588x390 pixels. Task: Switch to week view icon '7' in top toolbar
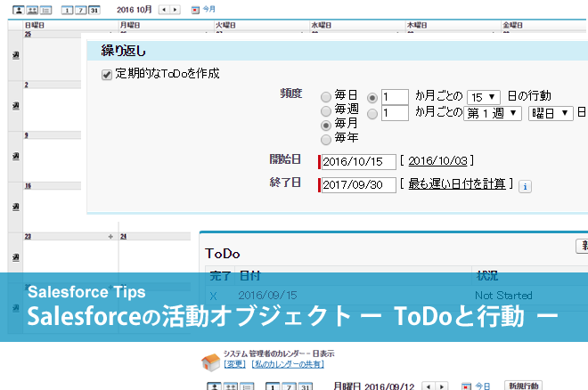[80, 10]
